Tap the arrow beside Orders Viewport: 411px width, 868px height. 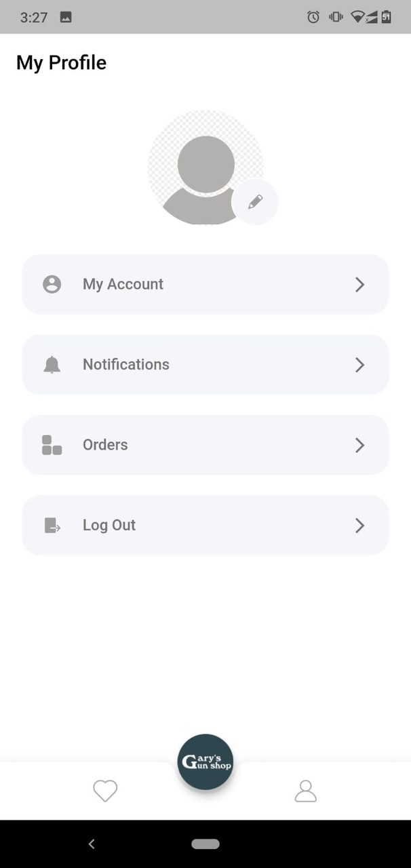pos(359,446)
